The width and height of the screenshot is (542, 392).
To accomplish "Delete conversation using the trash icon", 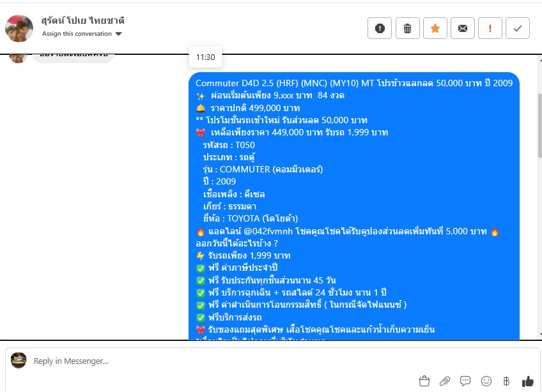I will point(408,28).
